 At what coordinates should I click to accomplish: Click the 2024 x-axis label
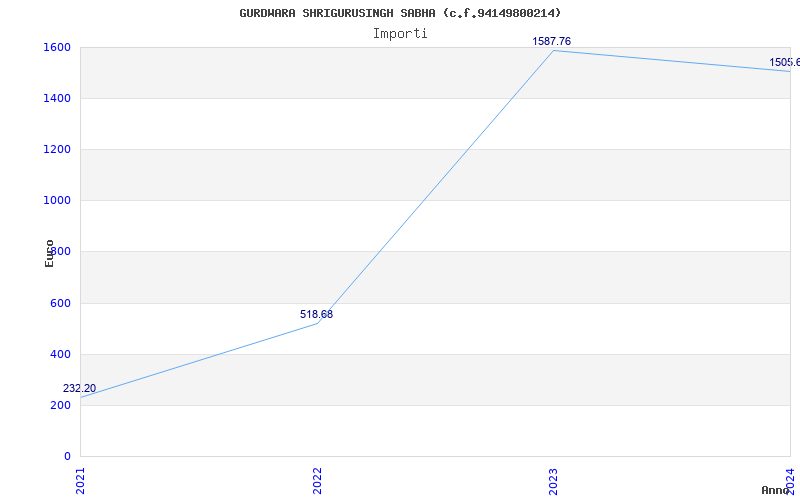coord(790,480)
